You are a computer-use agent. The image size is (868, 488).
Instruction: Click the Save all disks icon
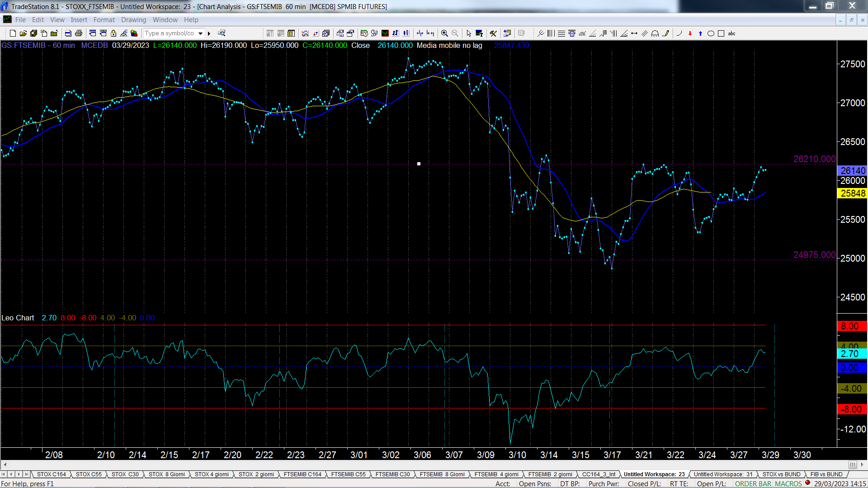click(x=33, y=33)
